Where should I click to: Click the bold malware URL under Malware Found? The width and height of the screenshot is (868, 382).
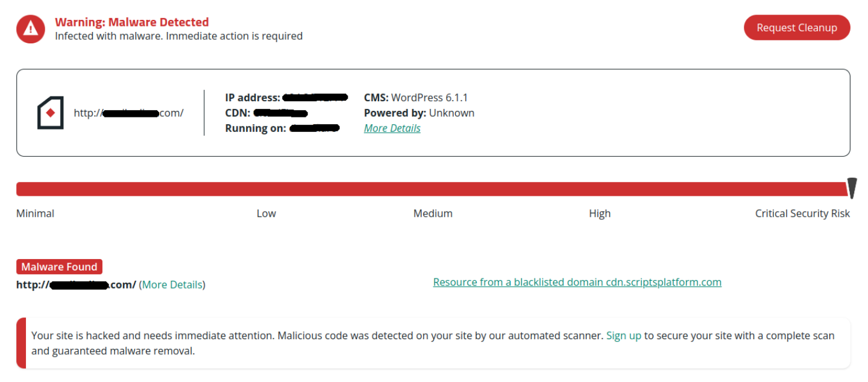point(76,284)
